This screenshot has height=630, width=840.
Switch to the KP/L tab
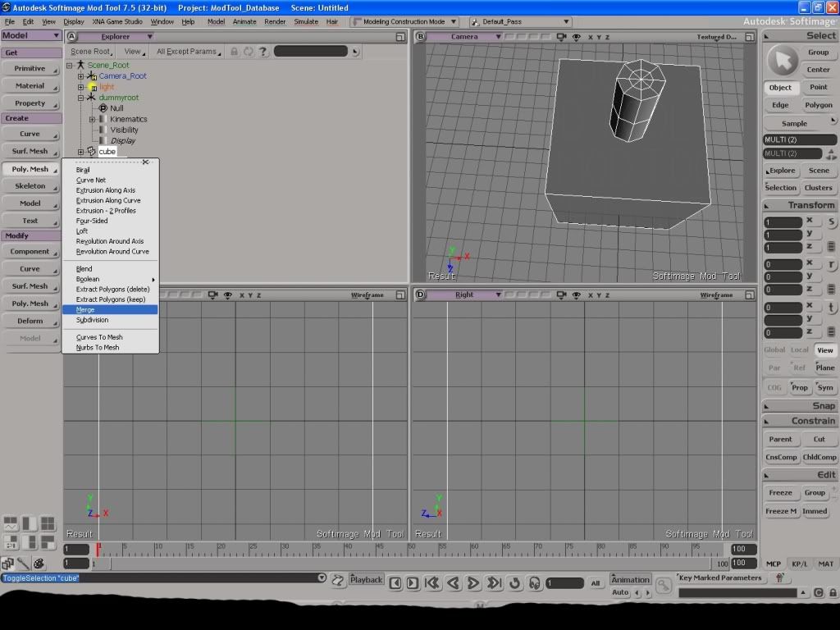[799, 564]
